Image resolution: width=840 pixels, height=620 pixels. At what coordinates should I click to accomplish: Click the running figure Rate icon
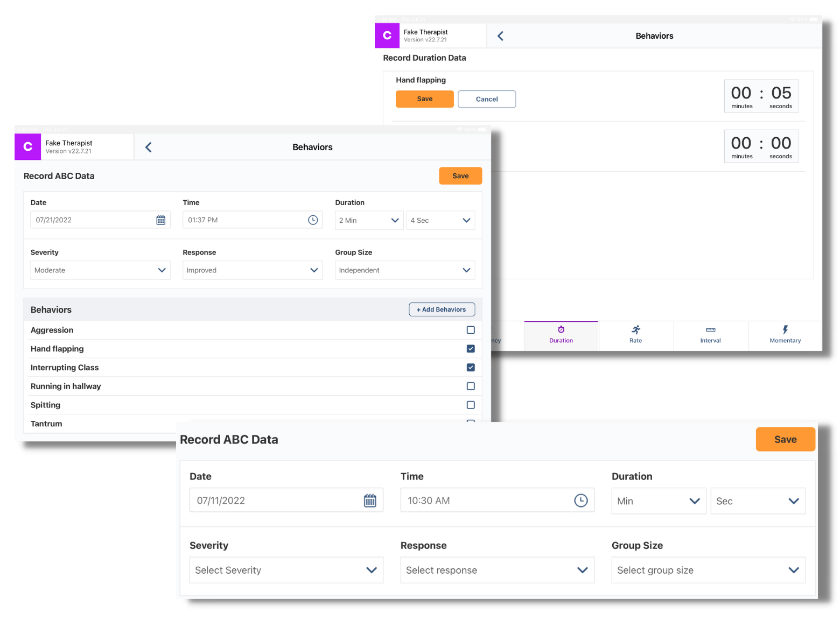[636, 330]
